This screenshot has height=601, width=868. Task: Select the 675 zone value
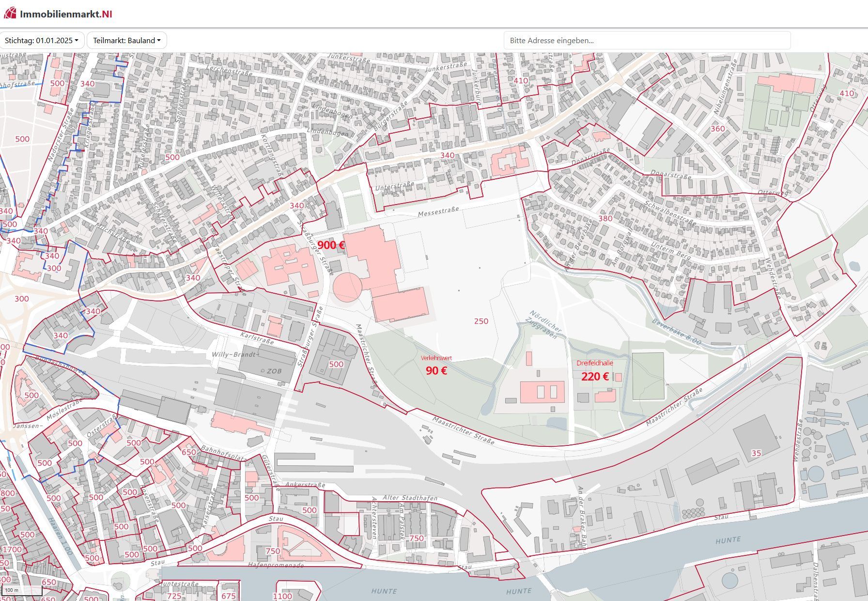[229, 596]
